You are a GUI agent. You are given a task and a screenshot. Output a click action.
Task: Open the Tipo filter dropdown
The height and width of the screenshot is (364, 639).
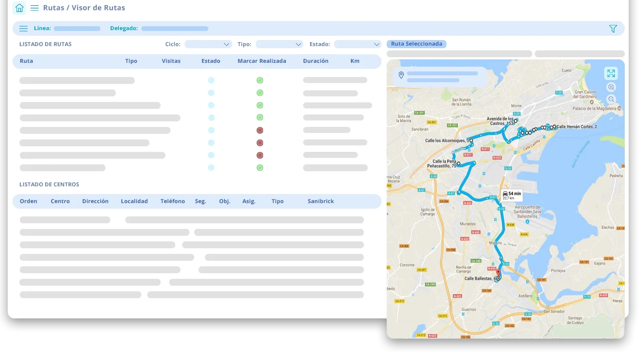tap(279, 44)
